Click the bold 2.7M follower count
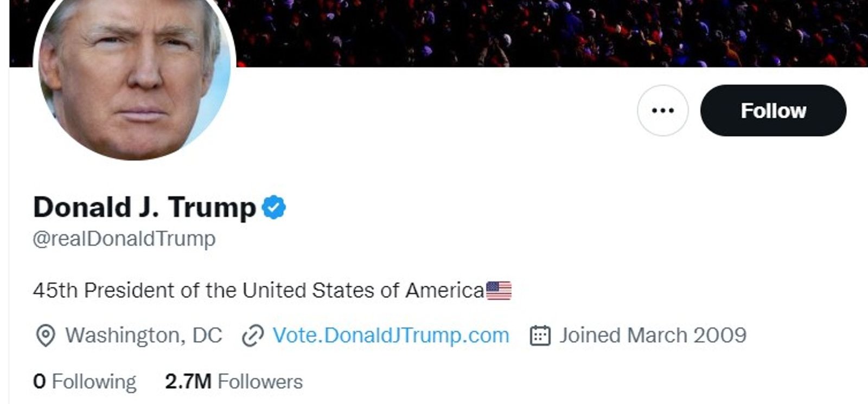 (188, 382)
